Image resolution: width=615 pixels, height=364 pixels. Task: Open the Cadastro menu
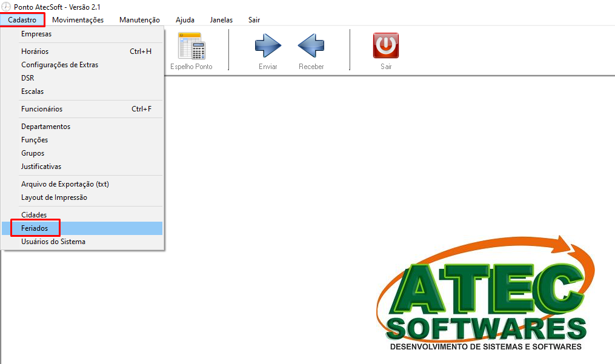pyautogui.click(x=22, y=19)
